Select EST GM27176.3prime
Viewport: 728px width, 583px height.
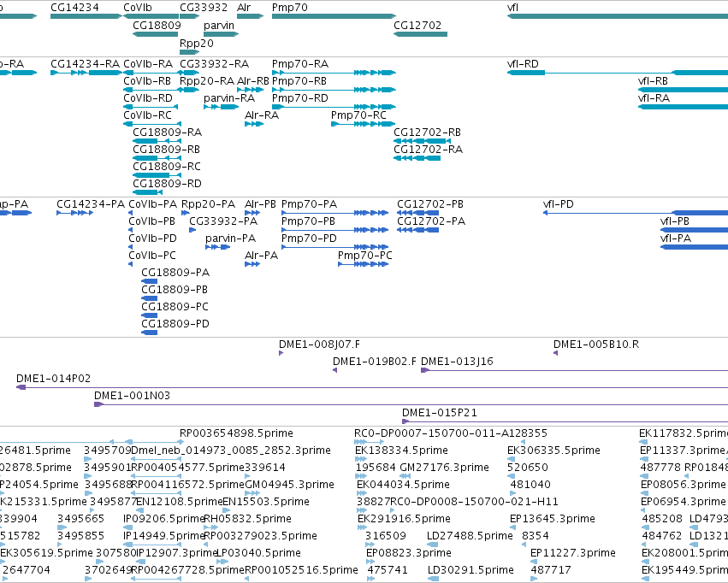pyautogui.click(x=405, y=476)
